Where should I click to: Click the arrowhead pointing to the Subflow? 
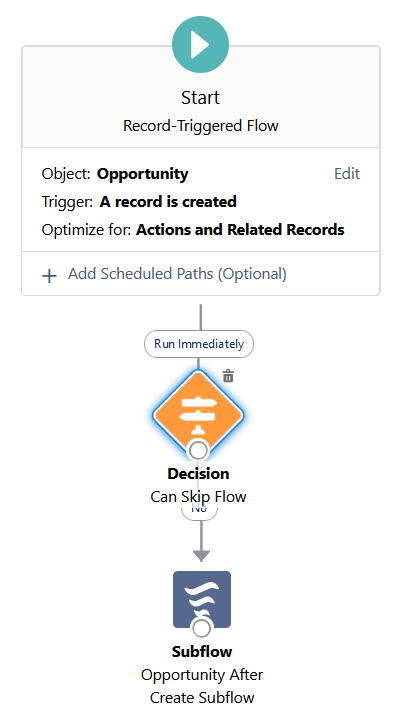tap(202, 555)
